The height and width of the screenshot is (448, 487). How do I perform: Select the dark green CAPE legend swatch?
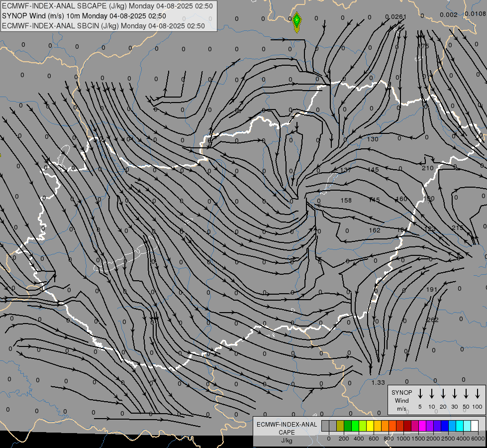pyautogui.click(x=348, y=426)
